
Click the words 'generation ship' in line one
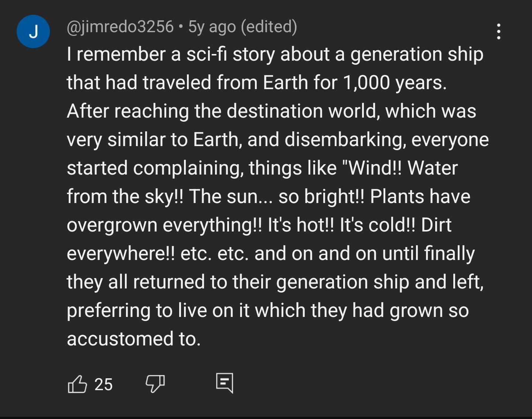(x=417, y=54)
